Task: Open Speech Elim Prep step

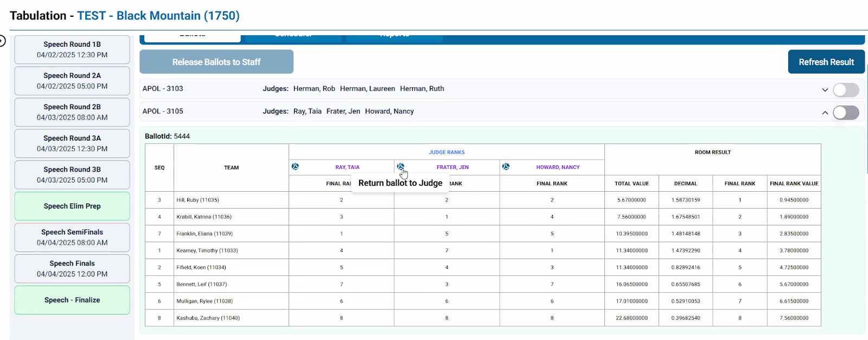Action: (x=72, y=206)
